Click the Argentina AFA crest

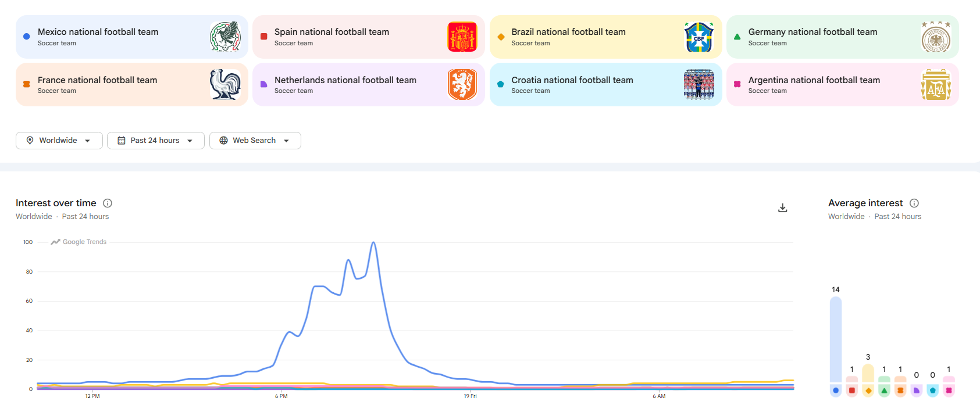pos(936,85)
